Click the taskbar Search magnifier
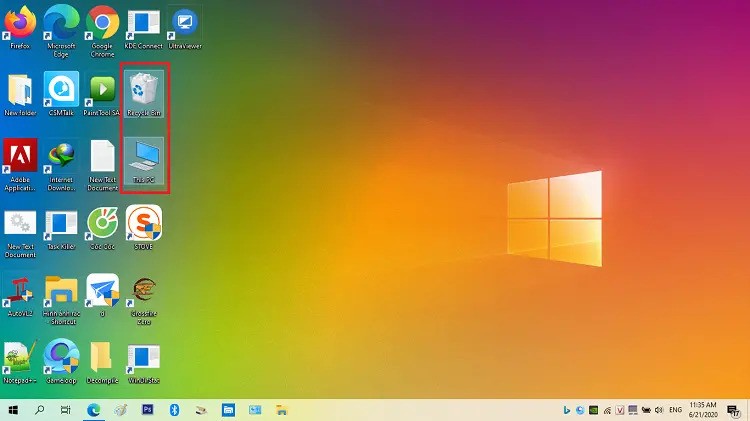 pos(40,410)
